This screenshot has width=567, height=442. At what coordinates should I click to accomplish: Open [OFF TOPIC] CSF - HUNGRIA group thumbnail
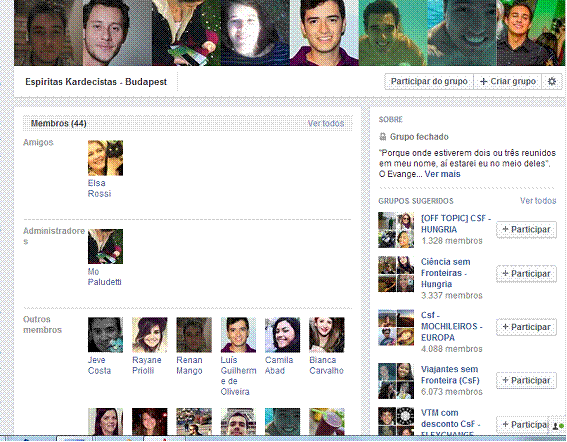(x=396, y=230)
